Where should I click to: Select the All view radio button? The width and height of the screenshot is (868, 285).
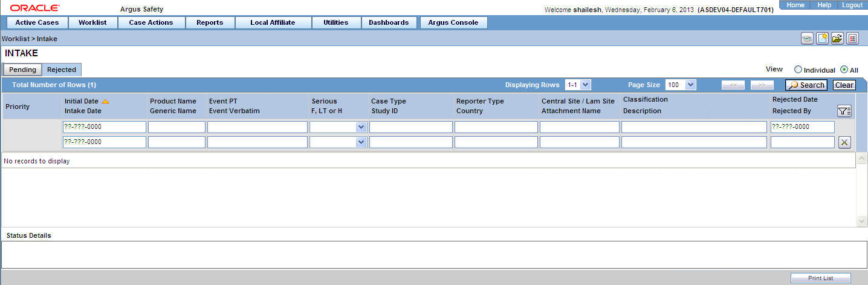coord(844,70)
